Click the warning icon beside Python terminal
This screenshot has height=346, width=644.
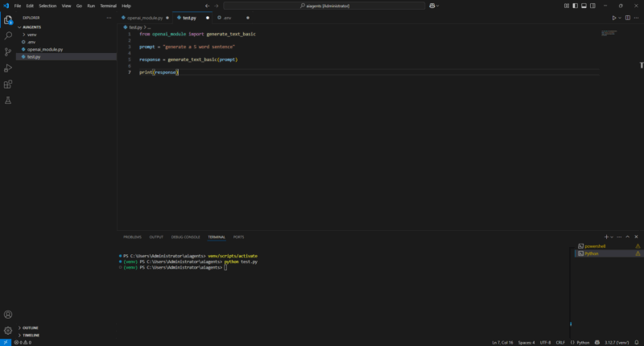click(x=638, y=253)
